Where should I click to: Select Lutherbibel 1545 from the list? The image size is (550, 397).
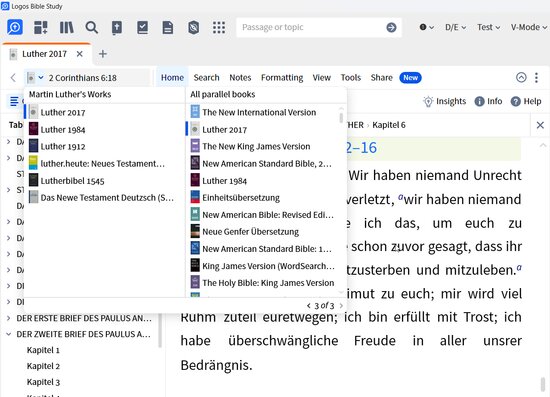tap(104, 181)
